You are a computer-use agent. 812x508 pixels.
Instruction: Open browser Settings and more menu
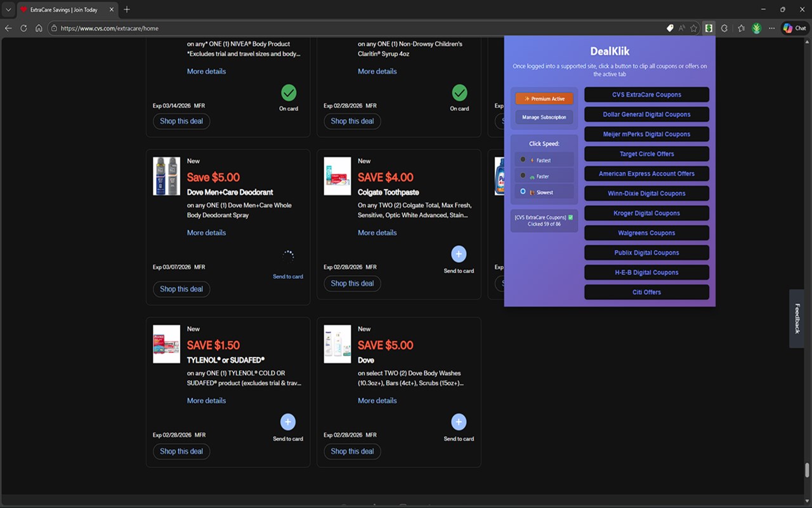(x=771, y=28)
